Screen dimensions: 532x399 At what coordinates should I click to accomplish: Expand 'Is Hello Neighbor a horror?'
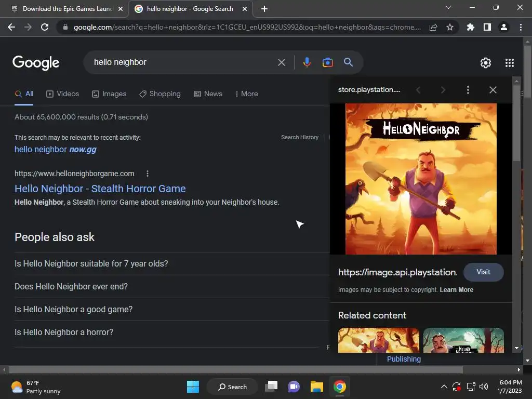(x=171, y=332)
